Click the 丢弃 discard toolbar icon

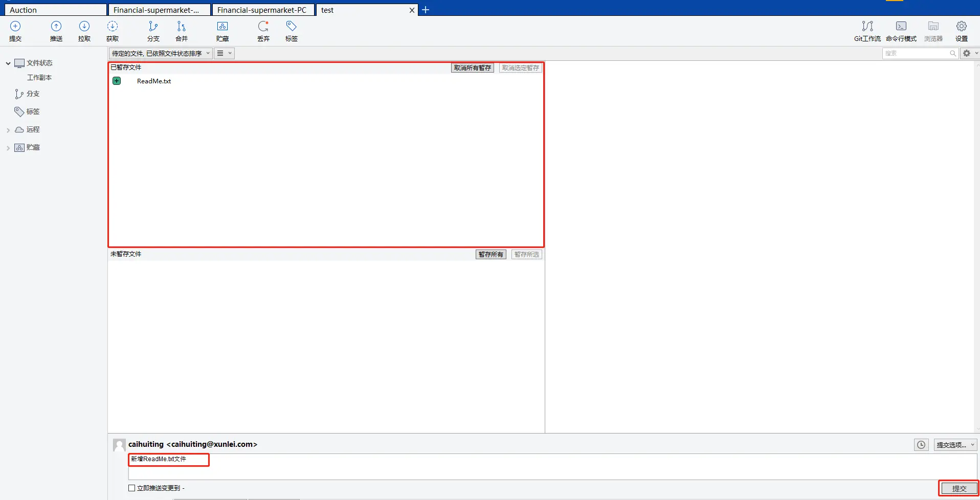coord(263,26)
